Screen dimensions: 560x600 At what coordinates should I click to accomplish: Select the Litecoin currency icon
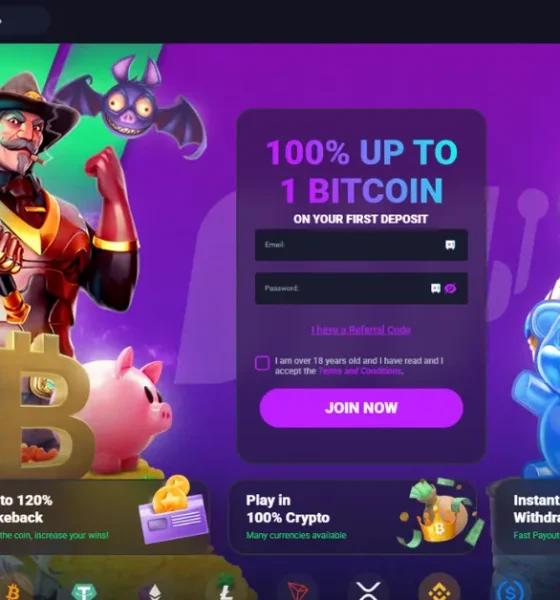(226, 590)
